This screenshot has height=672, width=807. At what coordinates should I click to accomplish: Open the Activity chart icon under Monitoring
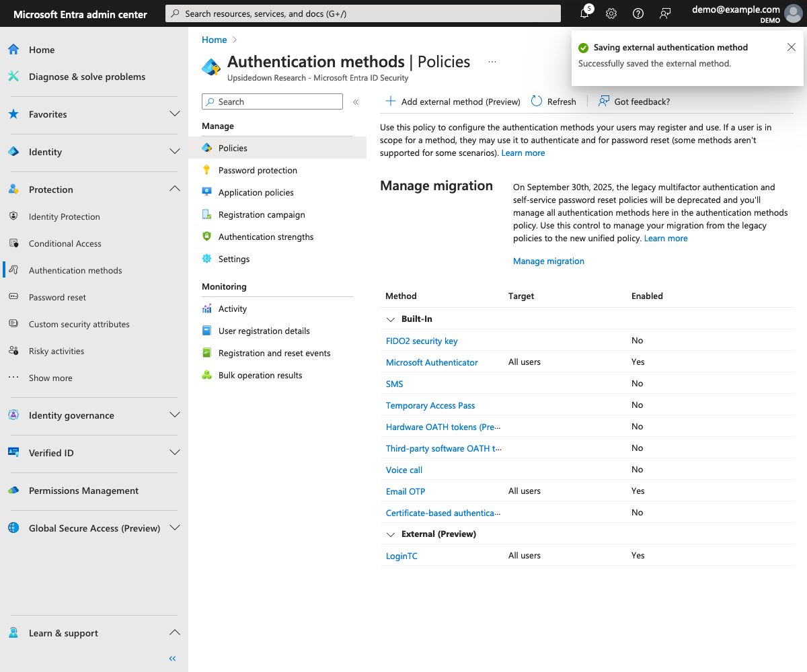pyautogui.click(x=207, y=308)
